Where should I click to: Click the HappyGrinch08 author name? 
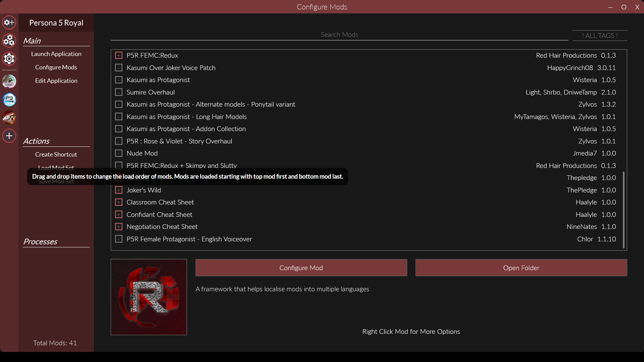pyautogui.click(x=570, y=68)
